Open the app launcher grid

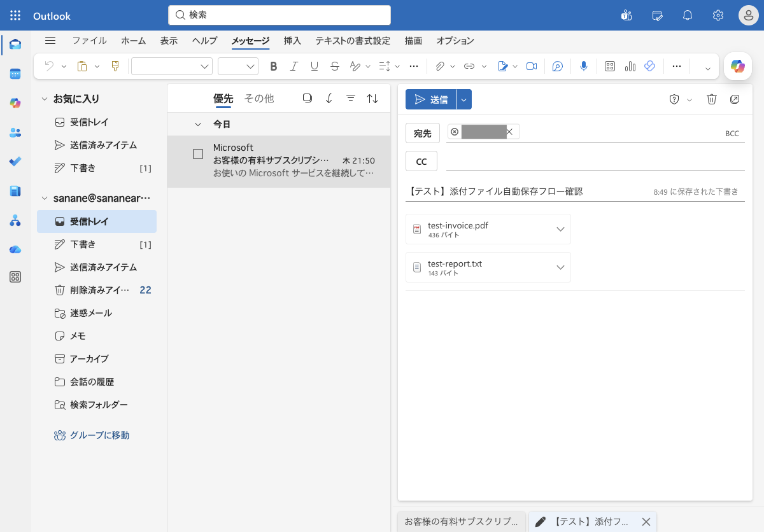click(x=15, y=16)
